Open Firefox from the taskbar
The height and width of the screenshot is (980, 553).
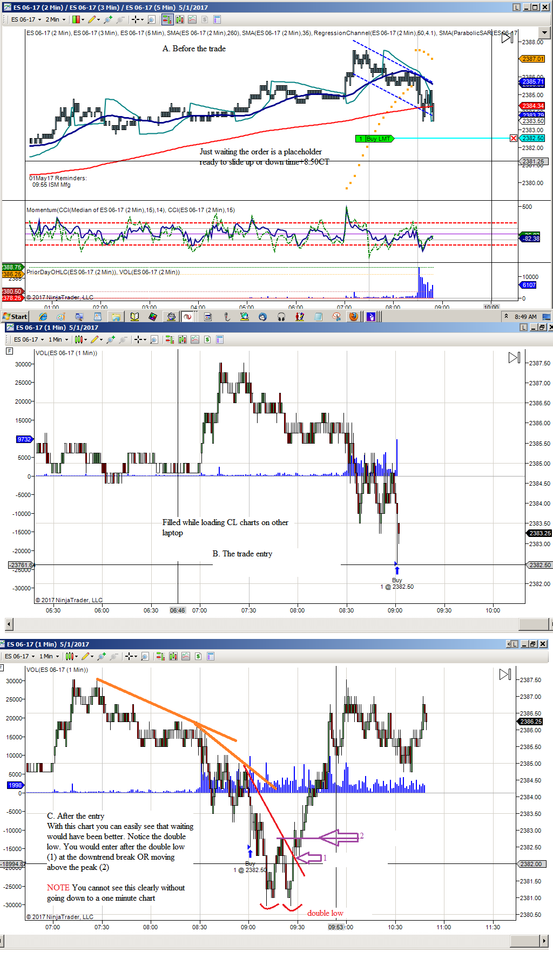point(354,317)
